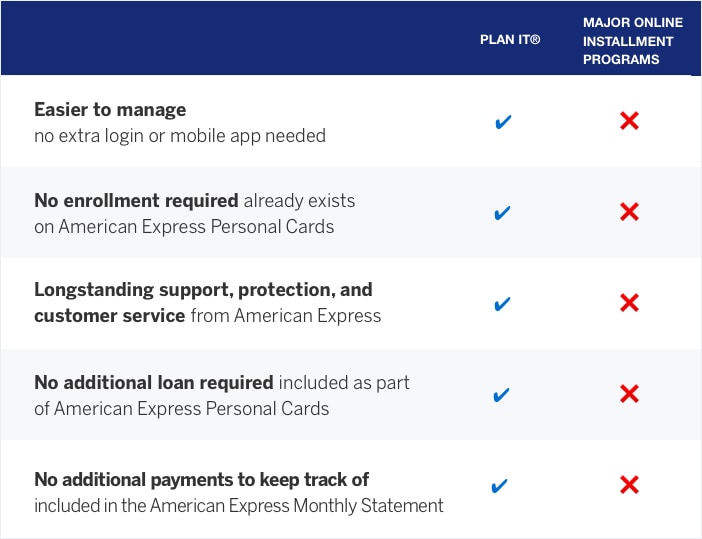Viewport: 702px width, 539px height.
Task: Click the blue checkmark for Easier to manage
Action: point(504,122)
